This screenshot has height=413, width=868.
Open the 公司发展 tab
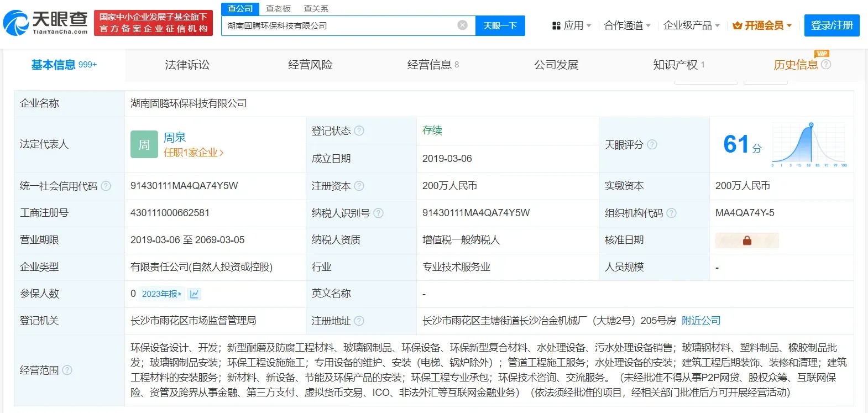(556, 65)
